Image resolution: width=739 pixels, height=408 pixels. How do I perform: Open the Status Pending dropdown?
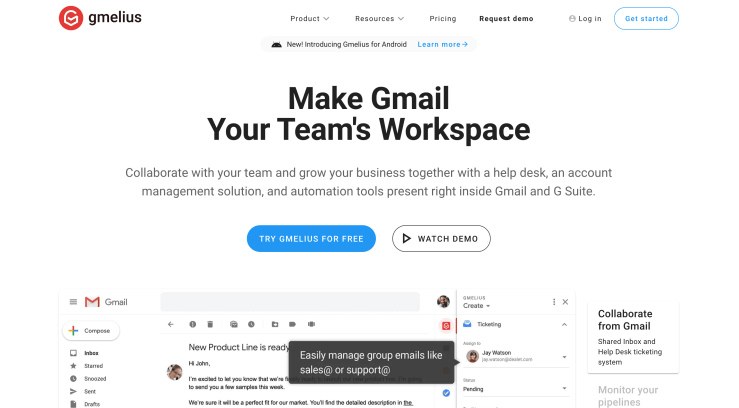(x=516, y=389)
